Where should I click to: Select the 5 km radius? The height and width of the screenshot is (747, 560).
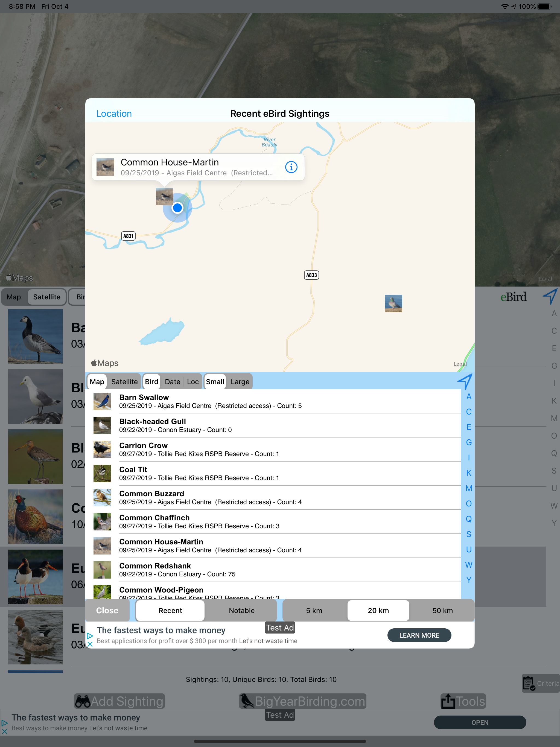pos(314,610)
